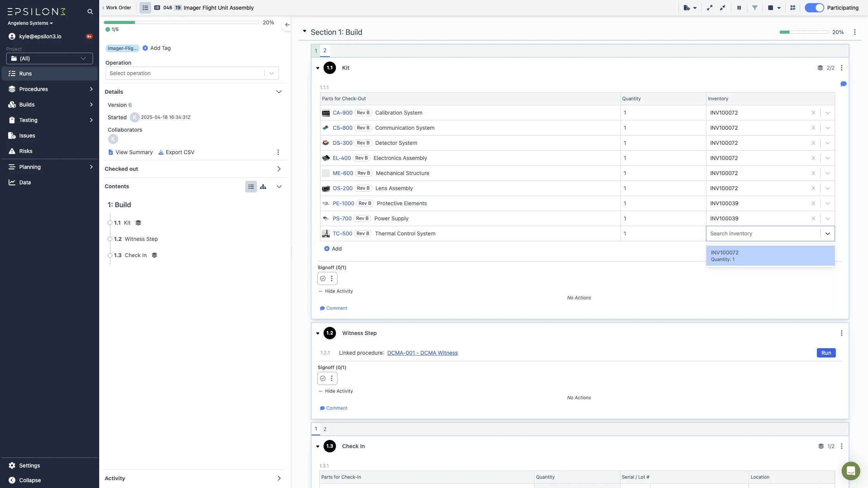Toggle the Participating switch

[x=814, y=8]
